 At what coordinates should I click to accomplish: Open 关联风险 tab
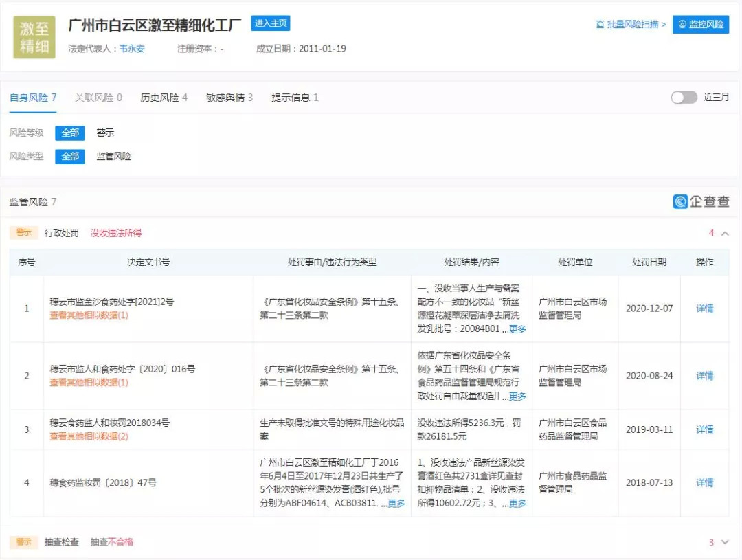pos(98,98)
